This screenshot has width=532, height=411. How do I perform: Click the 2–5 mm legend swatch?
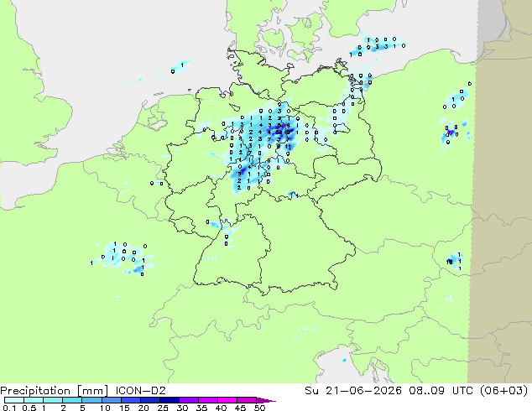point(72,400)
